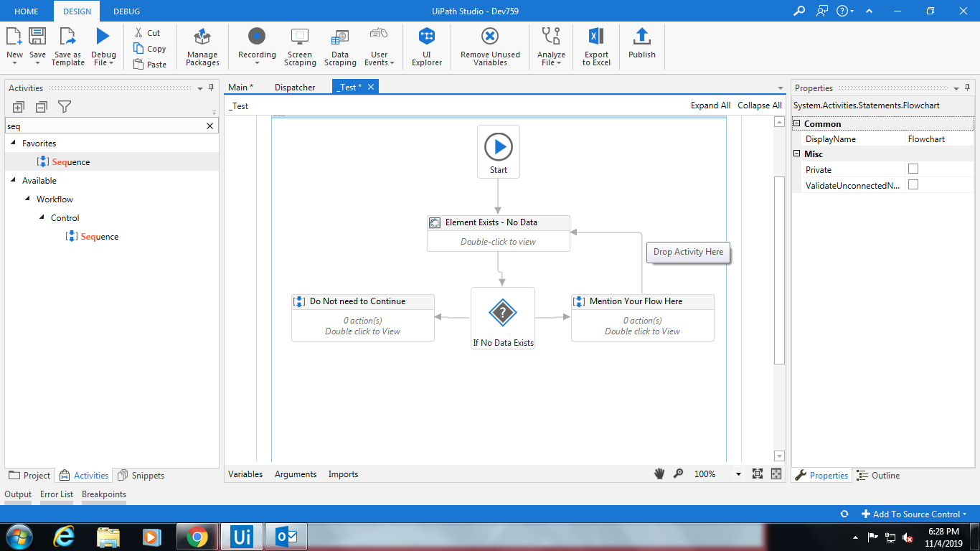Collapse the Available tree node
Image resolution: width=980 pixels, height=551 pixels.
13,181
